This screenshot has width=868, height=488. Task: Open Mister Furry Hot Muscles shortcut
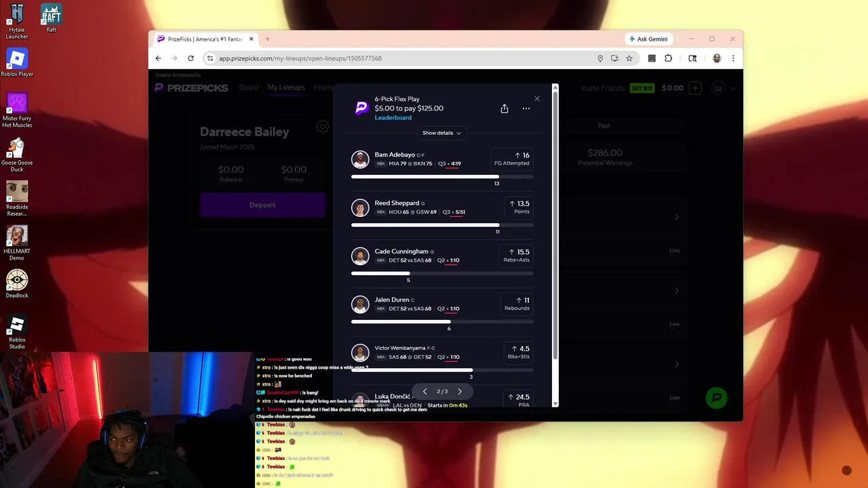[x=17, y=110]
